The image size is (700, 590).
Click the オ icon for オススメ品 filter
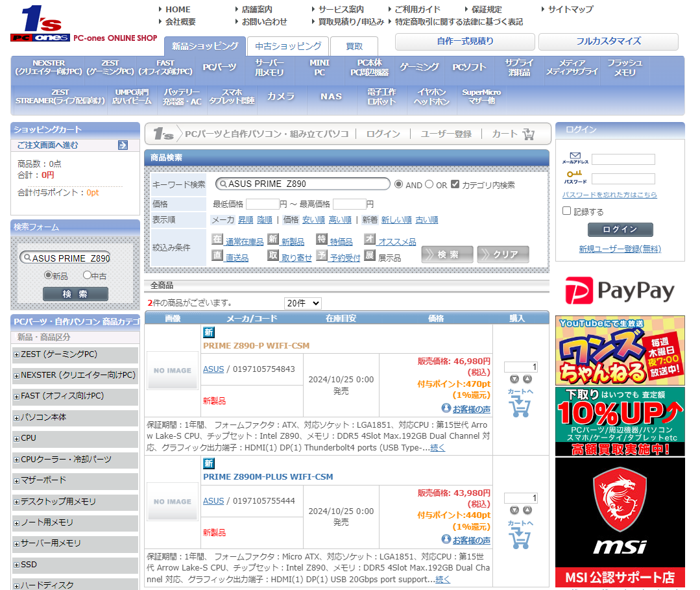point(370,240)
